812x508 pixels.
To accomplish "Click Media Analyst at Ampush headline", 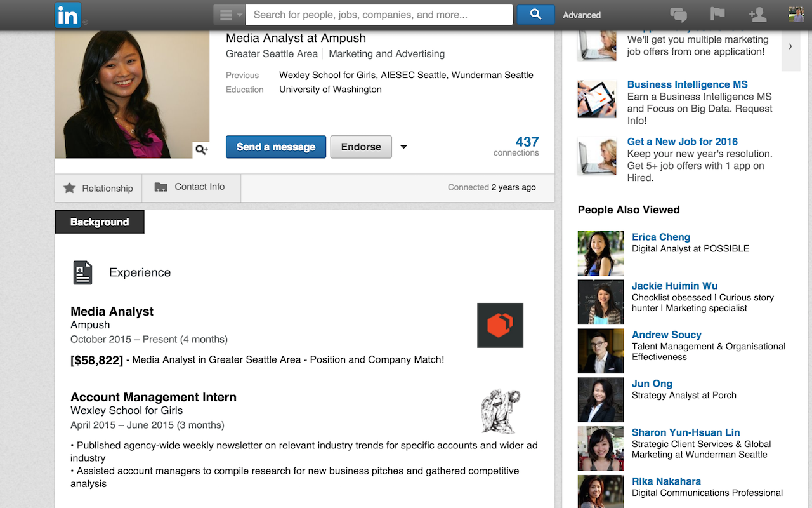I will click(296, 38).
